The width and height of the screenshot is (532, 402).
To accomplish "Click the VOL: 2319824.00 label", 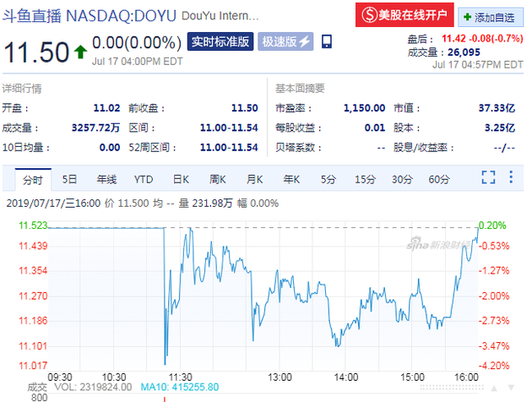I will 93,387.
